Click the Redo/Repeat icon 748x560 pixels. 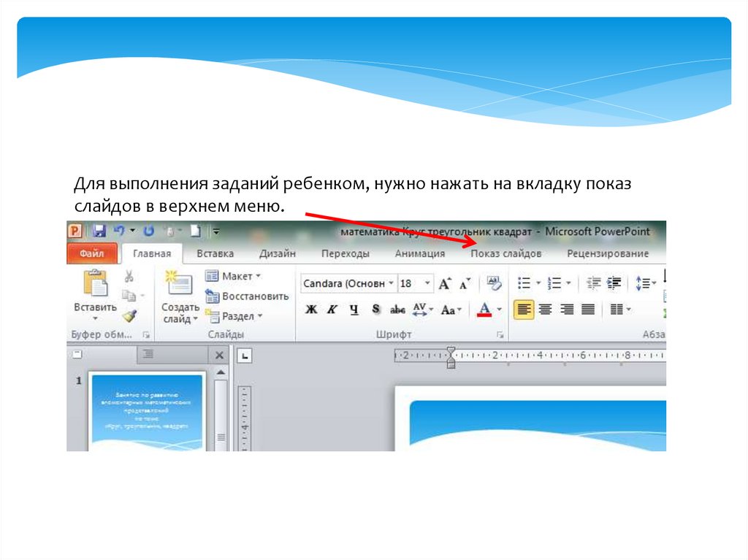point(149,231)
